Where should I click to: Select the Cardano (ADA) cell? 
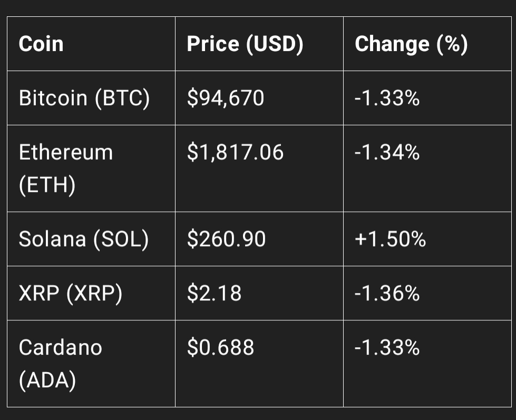(61, 364)
